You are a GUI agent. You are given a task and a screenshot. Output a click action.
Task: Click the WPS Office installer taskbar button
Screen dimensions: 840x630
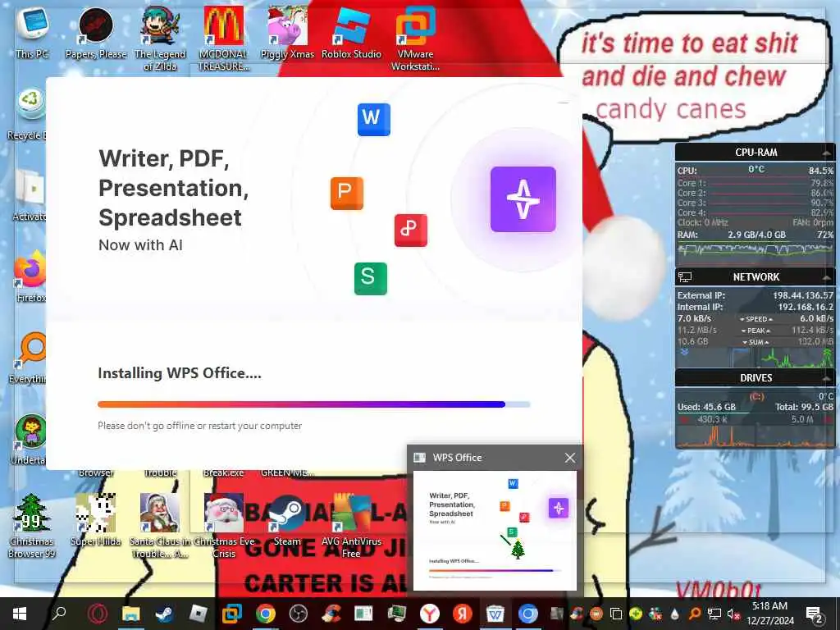pos(495,614)
